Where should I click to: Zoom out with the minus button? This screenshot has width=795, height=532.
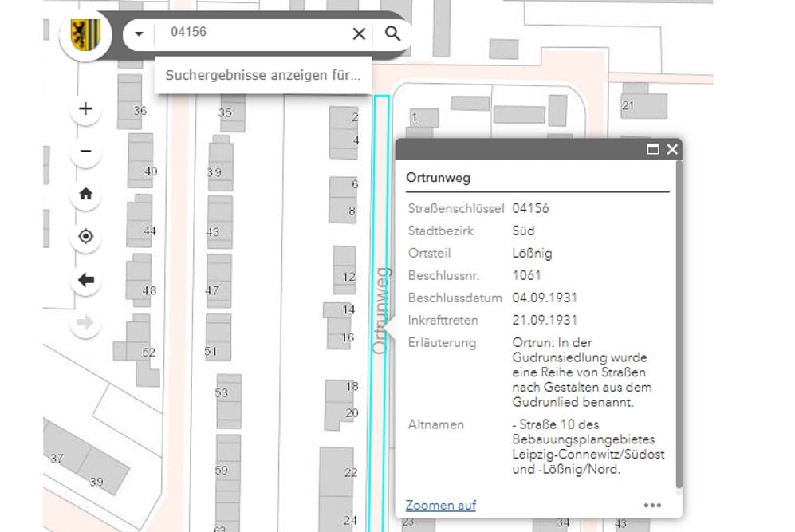tap(86, 152)
